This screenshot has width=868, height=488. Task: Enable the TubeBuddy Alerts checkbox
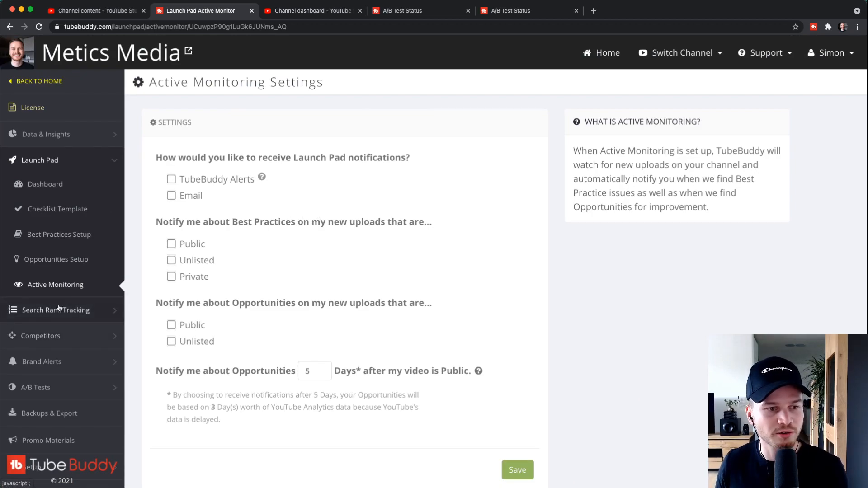(171, 179)
